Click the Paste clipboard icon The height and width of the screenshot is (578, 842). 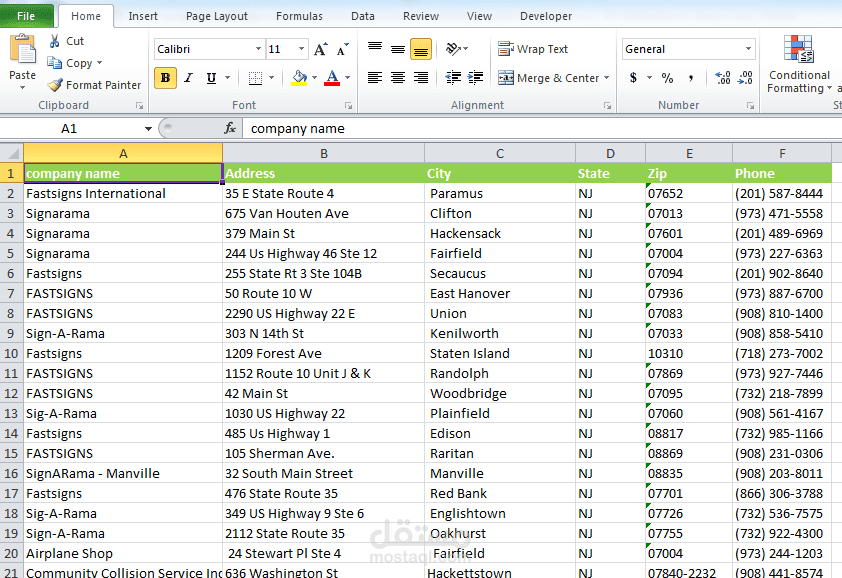tap(23, 49)
